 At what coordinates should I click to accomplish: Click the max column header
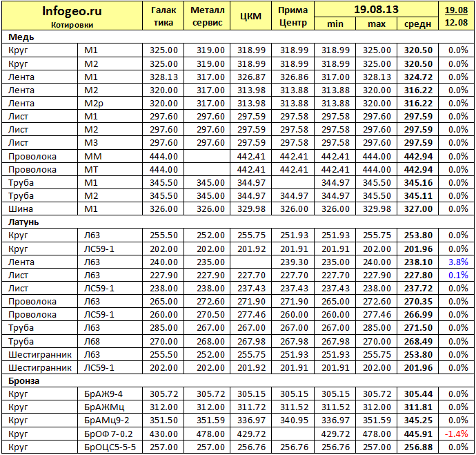tap(377, 23)
